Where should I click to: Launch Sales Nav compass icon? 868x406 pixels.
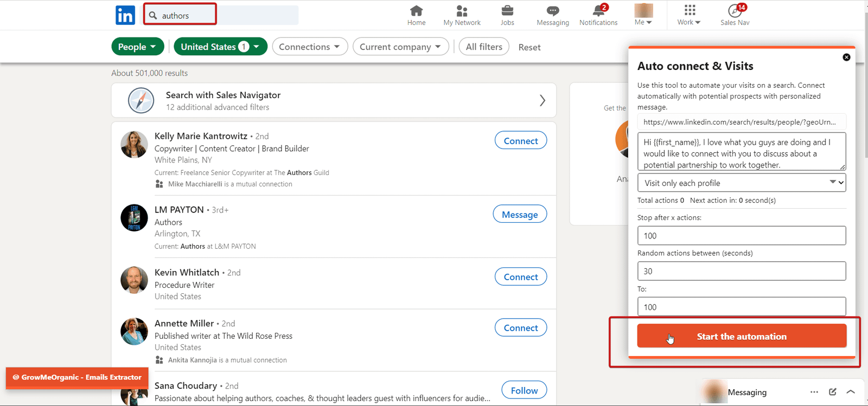(x=735, y=15)
